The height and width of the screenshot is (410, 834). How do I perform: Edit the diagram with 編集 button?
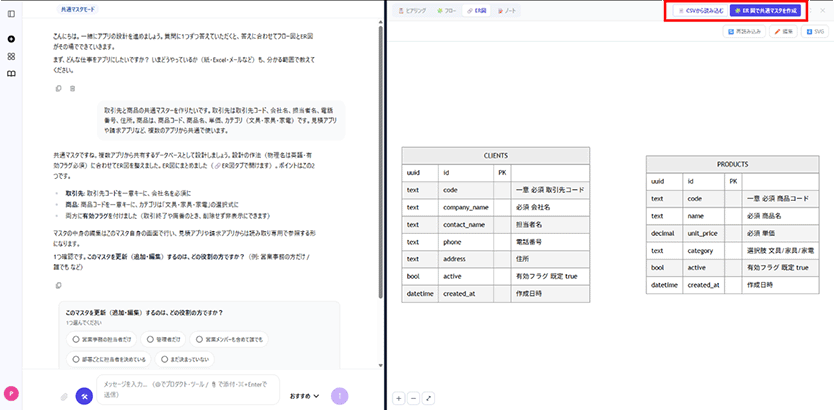[784, 32]
